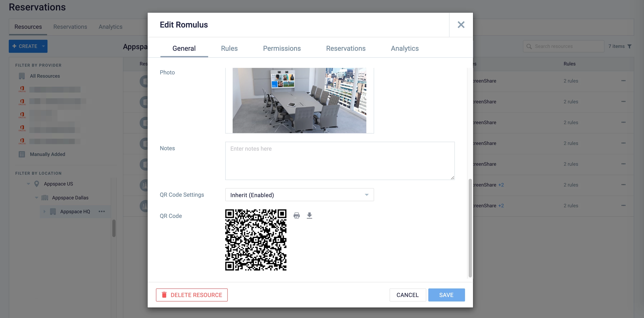Open the ellipsis menu in the fifth 2 rules row
Image resolution: width=644 pixels, height=318 pixels.
click(x=623, y=164)
